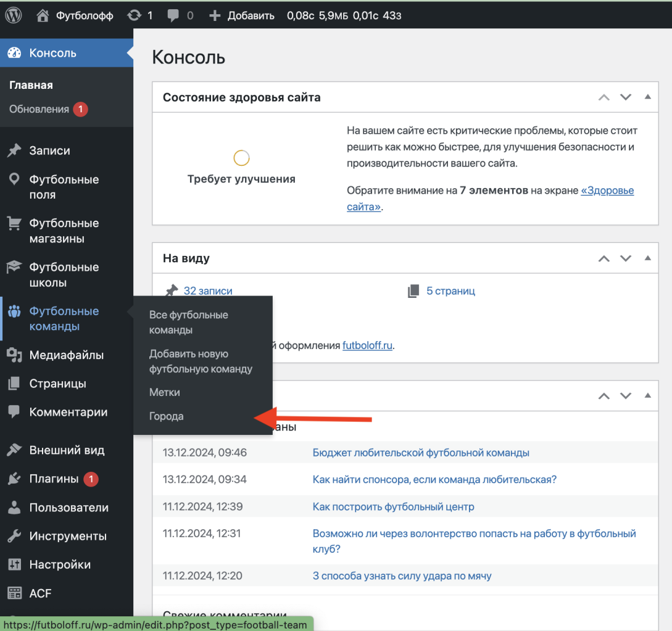The height and width of the screenshot is (631, 672).
Task: Click the brush icon beside Внешний вид
Action: tap(14, 450)
